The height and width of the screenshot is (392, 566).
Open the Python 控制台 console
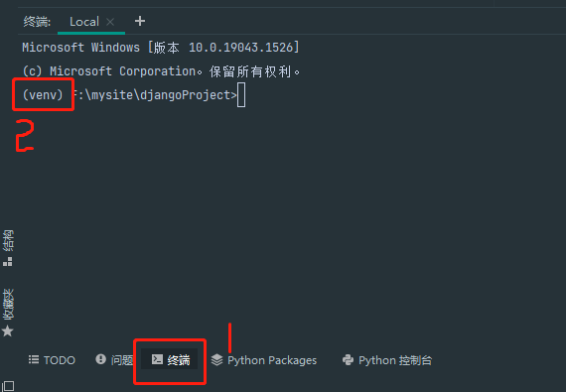[x=387, y=359]
